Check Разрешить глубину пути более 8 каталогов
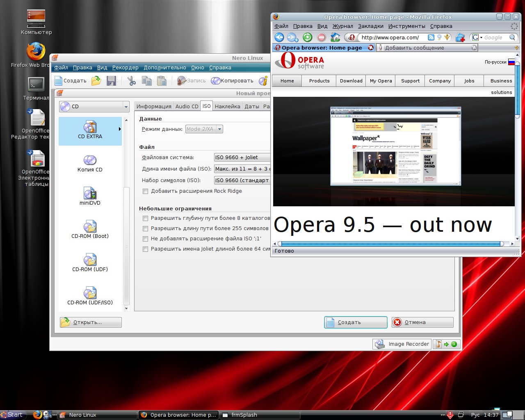Image resolution: width=525 pixels, height=420 pixels. [x=145, y=218]
